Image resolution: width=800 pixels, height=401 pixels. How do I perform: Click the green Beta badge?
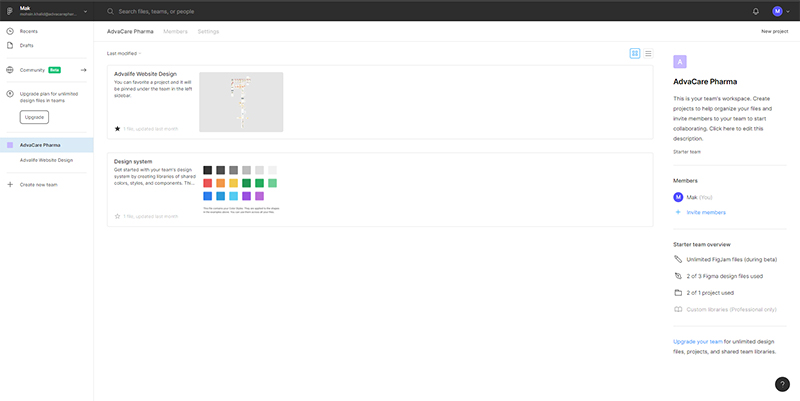click(x=55, y=70)
